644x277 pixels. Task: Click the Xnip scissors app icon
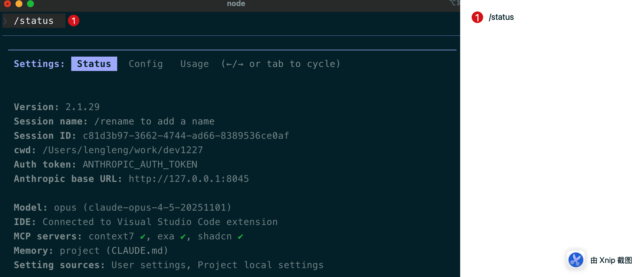coord(576,260)
